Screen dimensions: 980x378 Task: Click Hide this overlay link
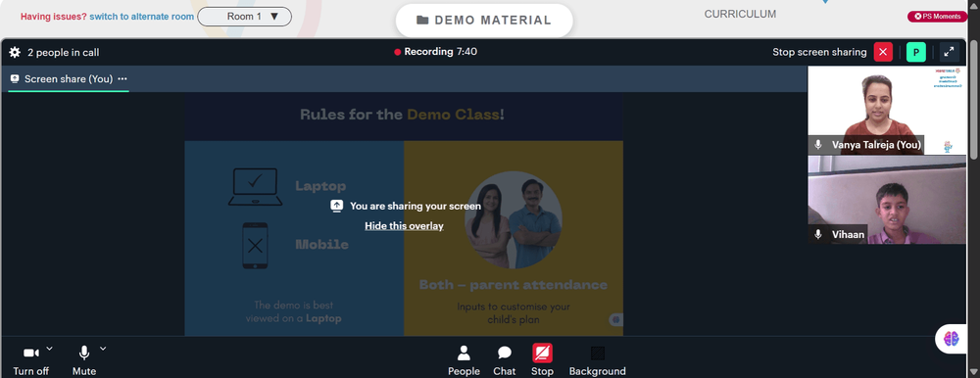(405, 226)
